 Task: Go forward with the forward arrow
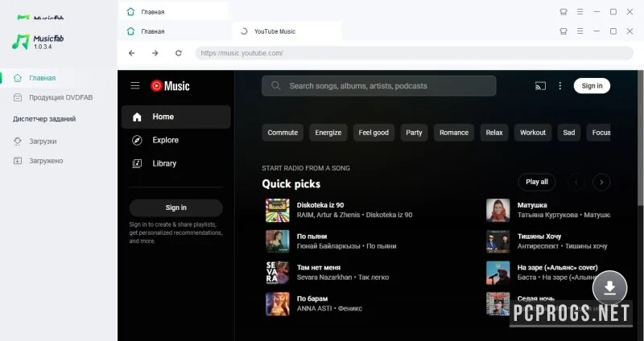tap(155, 53)
